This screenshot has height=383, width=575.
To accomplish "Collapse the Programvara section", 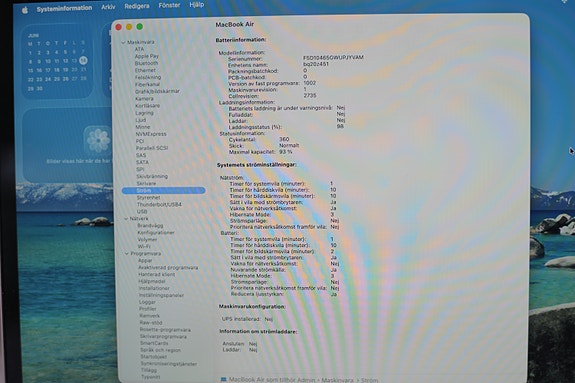I will coord(127,253).
